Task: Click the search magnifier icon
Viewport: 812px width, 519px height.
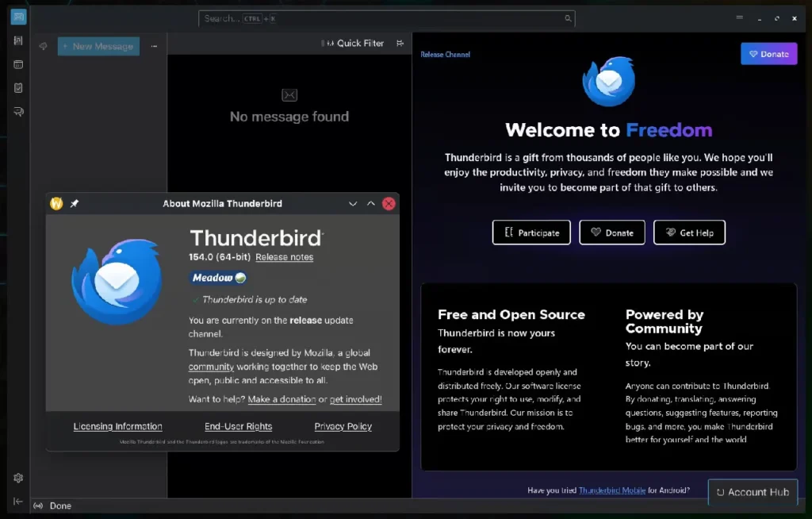Action: point(568,18)
